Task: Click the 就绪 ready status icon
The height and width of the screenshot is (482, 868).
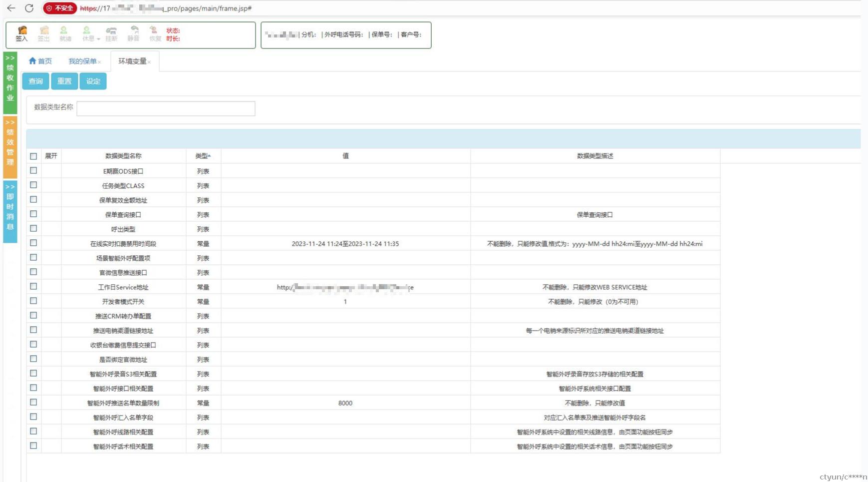Action: (x=65, y=33)
